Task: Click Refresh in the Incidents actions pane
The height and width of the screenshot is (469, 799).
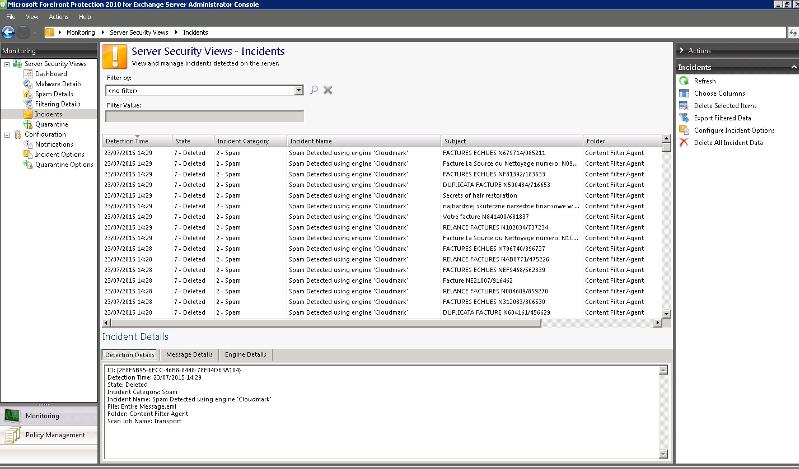Action: (705, 81)
